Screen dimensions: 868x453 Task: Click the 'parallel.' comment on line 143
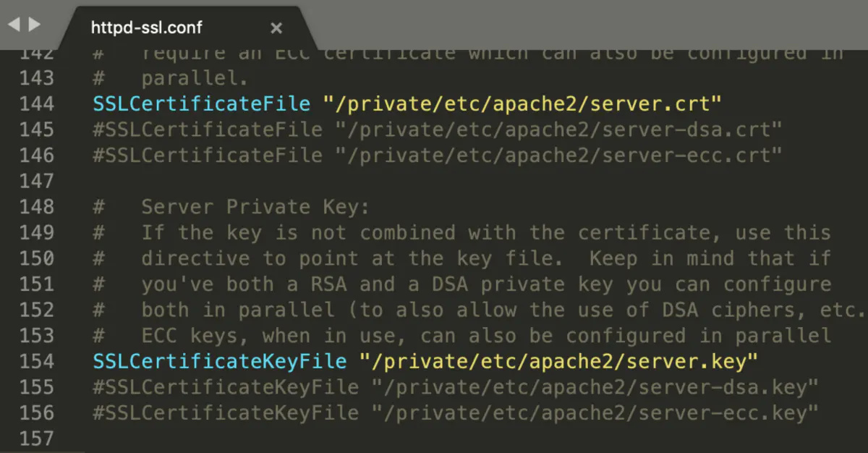pos(195,78)
